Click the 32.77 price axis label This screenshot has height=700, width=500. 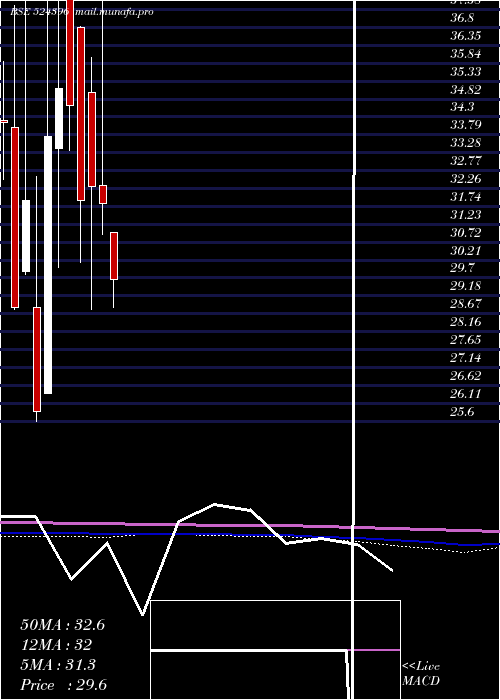click(x=466, y=160)
